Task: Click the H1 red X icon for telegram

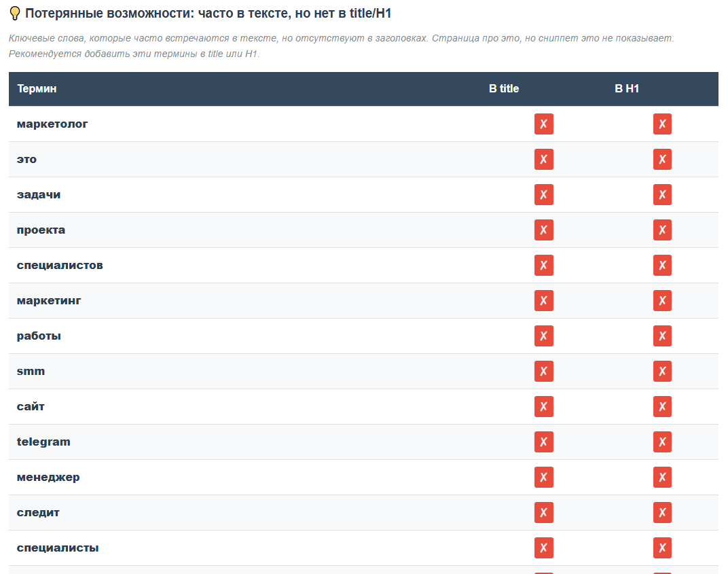Action: tap(662, 442)
